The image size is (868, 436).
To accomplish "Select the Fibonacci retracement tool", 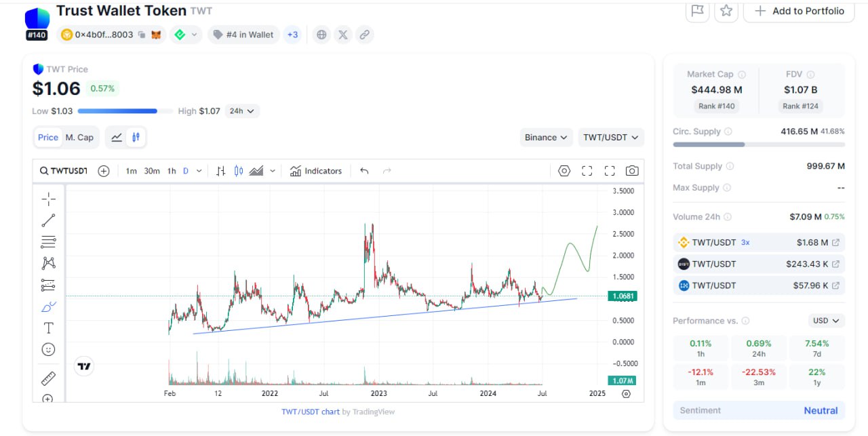I will tap(49, 241).
